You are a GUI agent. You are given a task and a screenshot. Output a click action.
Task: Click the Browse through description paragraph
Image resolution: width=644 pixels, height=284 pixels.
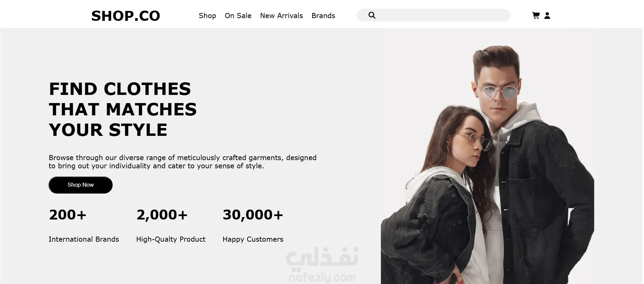point(183,162)
